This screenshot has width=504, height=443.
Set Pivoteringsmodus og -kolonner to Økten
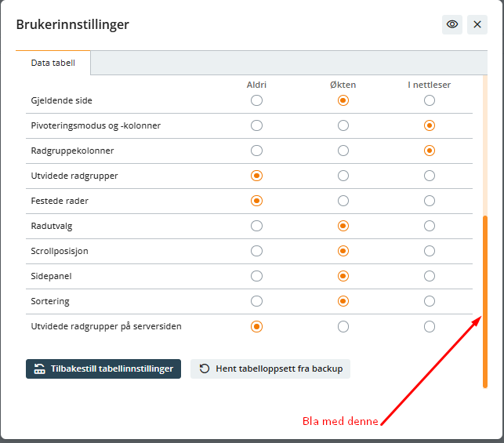343,125
